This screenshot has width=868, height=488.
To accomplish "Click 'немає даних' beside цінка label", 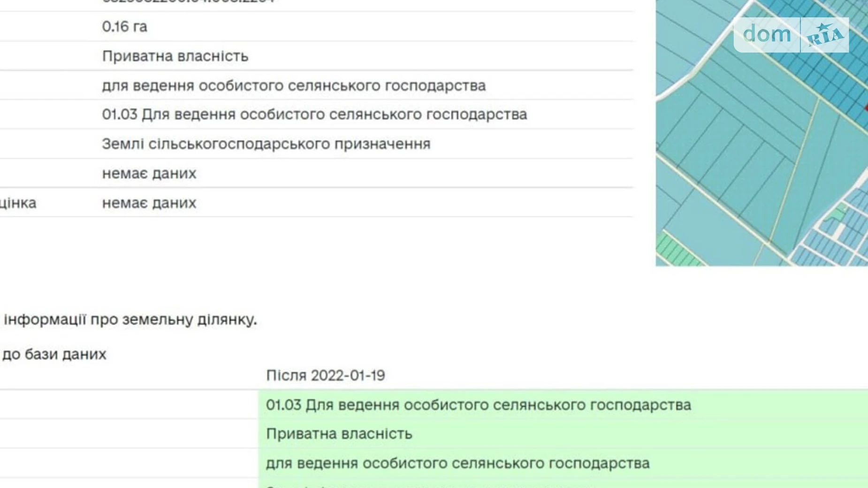I will 149,203.
